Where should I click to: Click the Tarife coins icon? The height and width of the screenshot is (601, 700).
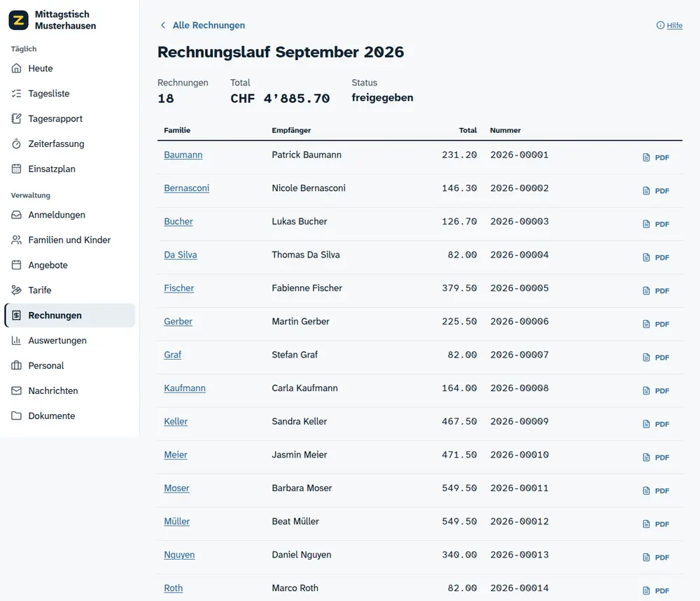coord(17,290)
